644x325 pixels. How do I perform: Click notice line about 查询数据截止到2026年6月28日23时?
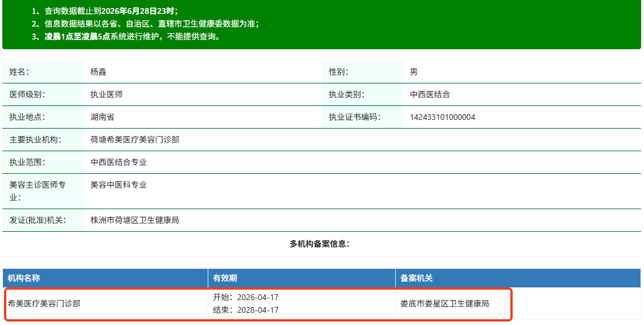coord(105,11)
